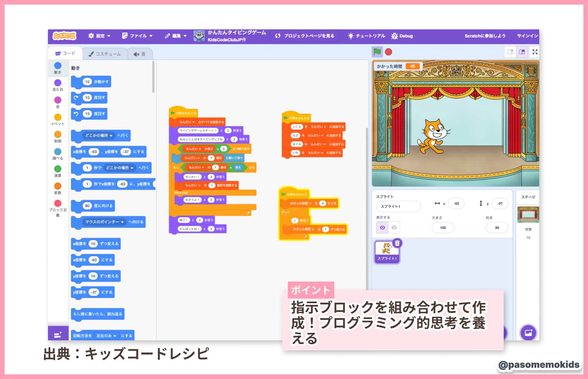Image resolution: width=588 pixels, height=379 pixels.
Task: Click サインイン sign-in link
Action: [527, 36]
